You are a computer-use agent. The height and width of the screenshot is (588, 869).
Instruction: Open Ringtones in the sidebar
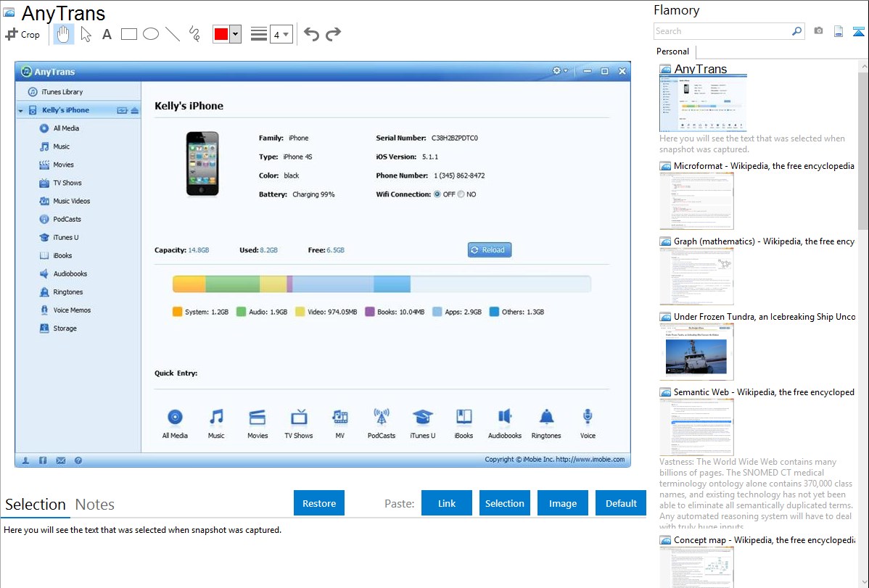click(62, 292)
